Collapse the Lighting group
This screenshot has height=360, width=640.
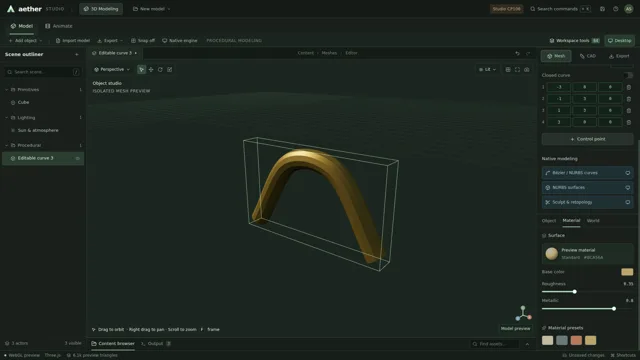(x=7, y=118)
